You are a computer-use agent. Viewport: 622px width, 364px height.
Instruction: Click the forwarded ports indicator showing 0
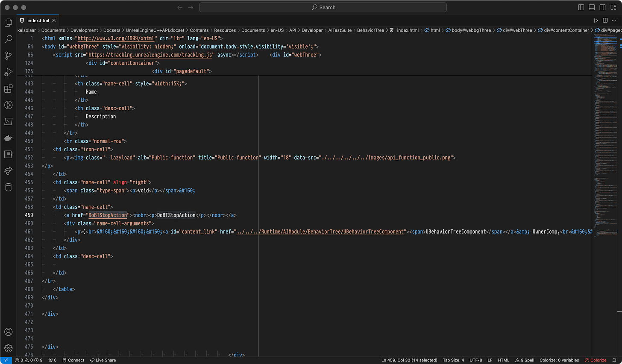tap(53, 360)
